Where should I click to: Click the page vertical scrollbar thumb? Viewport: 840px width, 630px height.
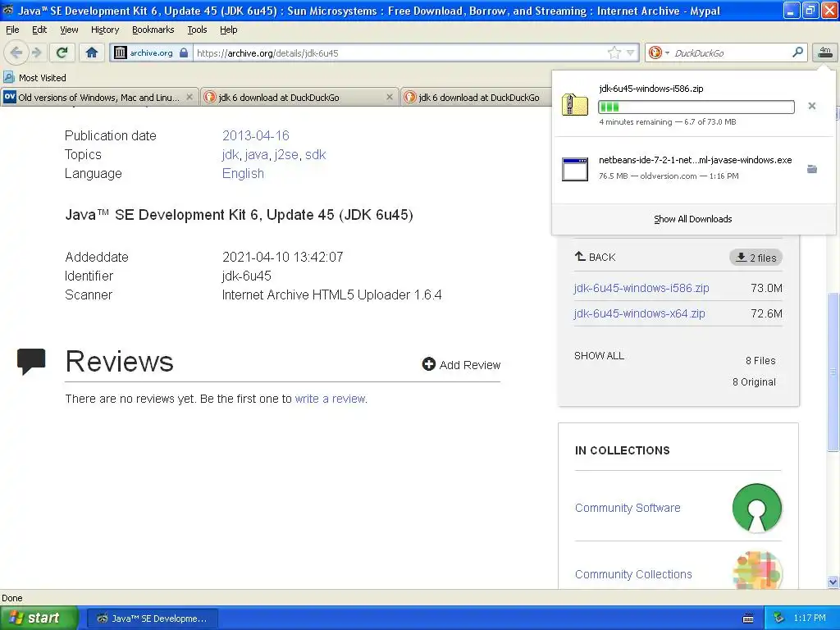[x=833, y=372]
